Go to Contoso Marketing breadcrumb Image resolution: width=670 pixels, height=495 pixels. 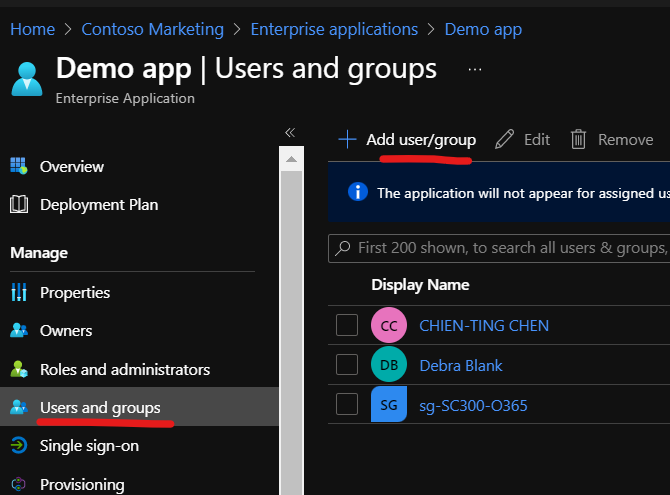[x=153, y=29]
